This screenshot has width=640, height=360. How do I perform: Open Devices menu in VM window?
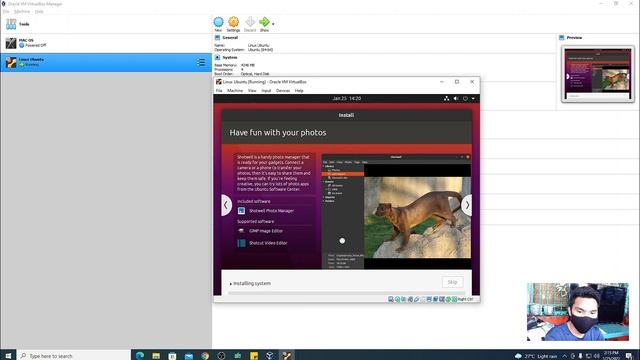(x=283, y=91)
